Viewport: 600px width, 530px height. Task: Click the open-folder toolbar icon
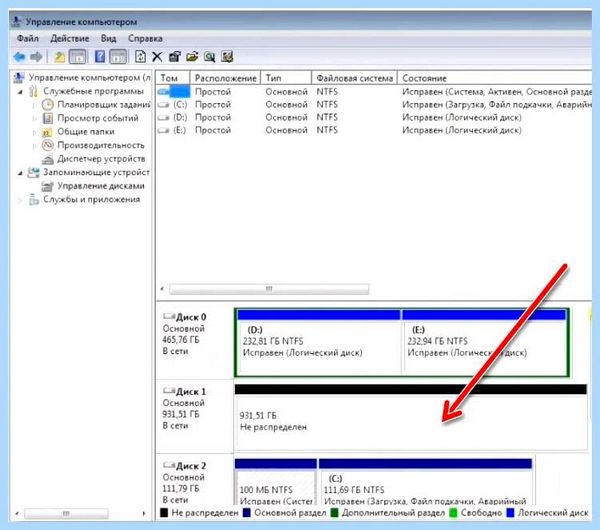click(x=192, y=57)
